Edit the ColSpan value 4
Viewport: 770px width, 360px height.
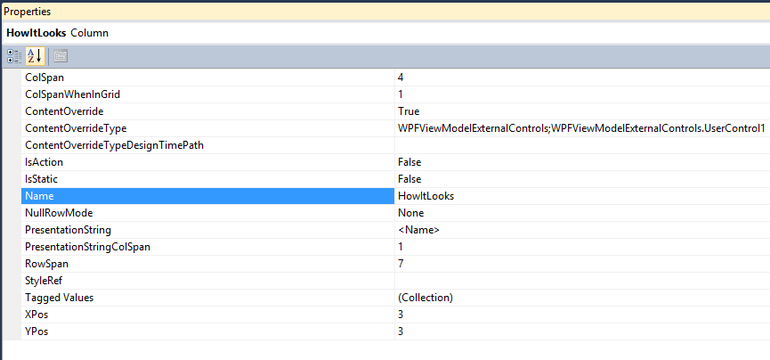point(582,78)
